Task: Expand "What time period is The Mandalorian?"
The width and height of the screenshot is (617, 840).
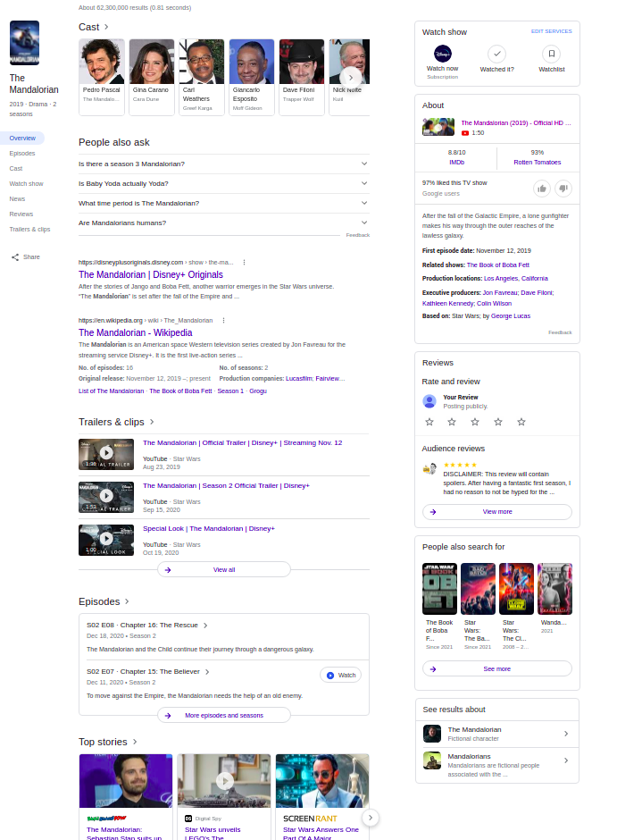Action: (x=224, y=203)
